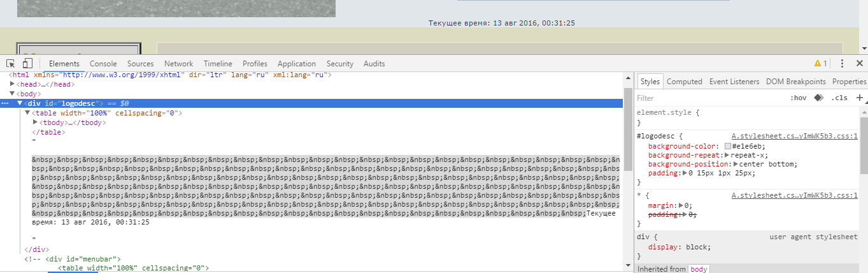Image resolution: width=868 pixels, height=273 pixels.
Task: Click the diamond icon next to :hov
Action: coord(819,98)
